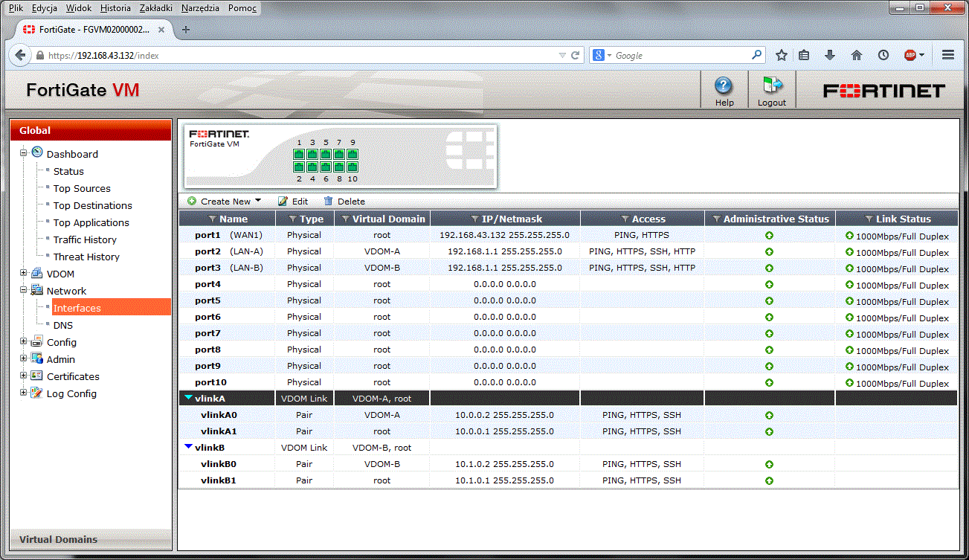
Task: Click the Adblock Plus ABP icon
Action: [910, 55]
